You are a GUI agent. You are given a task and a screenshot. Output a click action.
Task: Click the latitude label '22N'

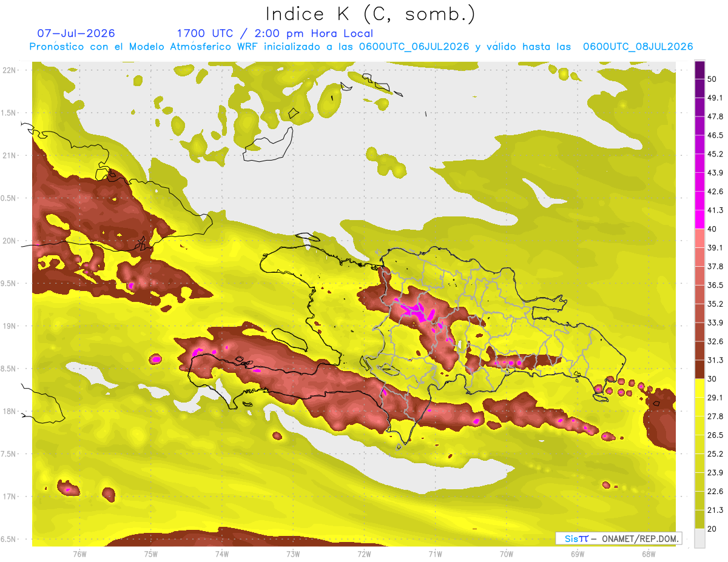tap(10, 70)
